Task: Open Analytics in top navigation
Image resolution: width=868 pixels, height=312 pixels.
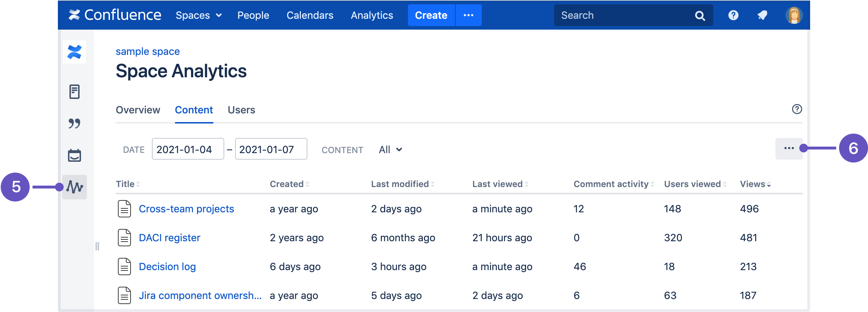Action: click(x=372, y=15)
